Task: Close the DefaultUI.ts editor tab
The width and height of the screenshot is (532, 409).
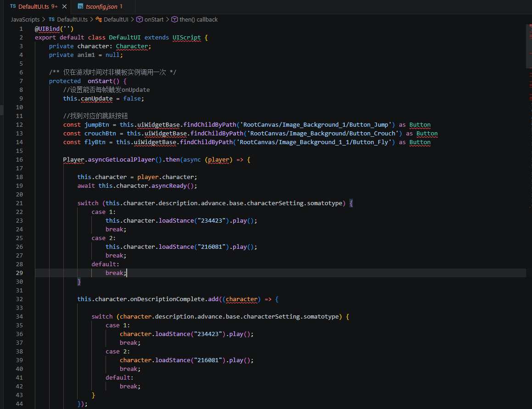Action: 64,7
